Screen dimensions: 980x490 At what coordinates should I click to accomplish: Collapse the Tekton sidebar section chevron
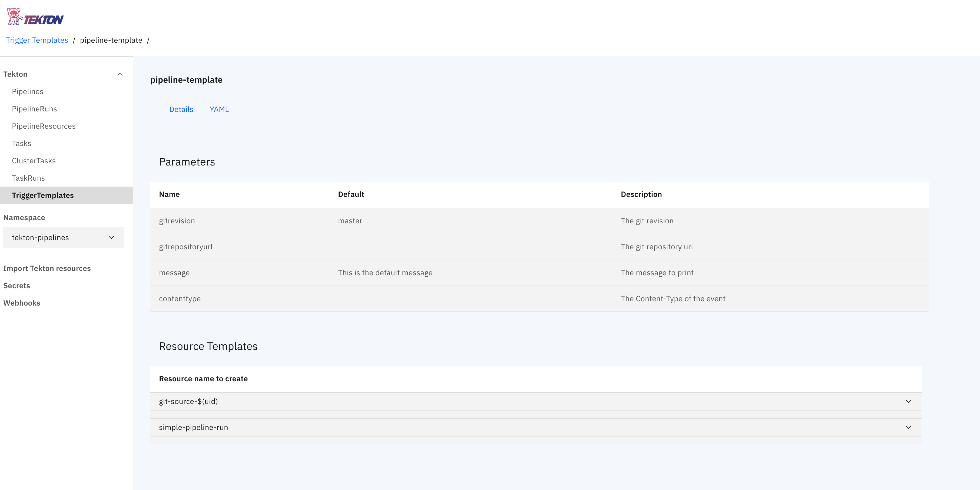pos(120,74)
